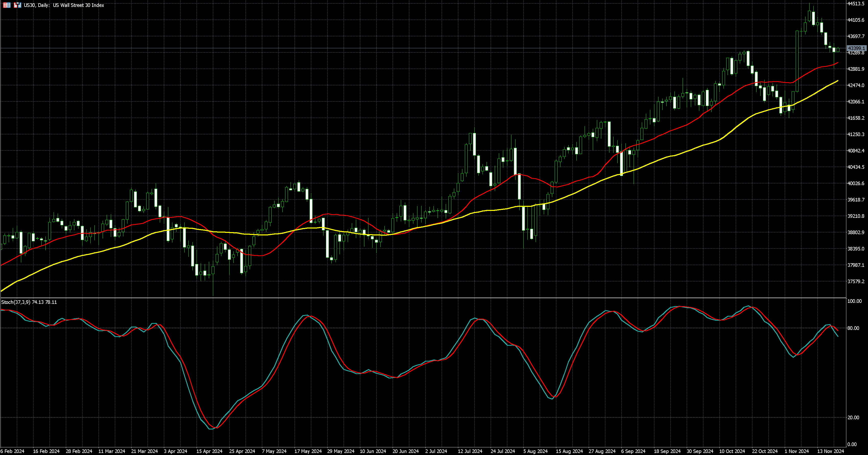Select the 13 Nov 2024 date label
Image resolution: width=868 pixels, height=455 pixels.
(831, 451)
